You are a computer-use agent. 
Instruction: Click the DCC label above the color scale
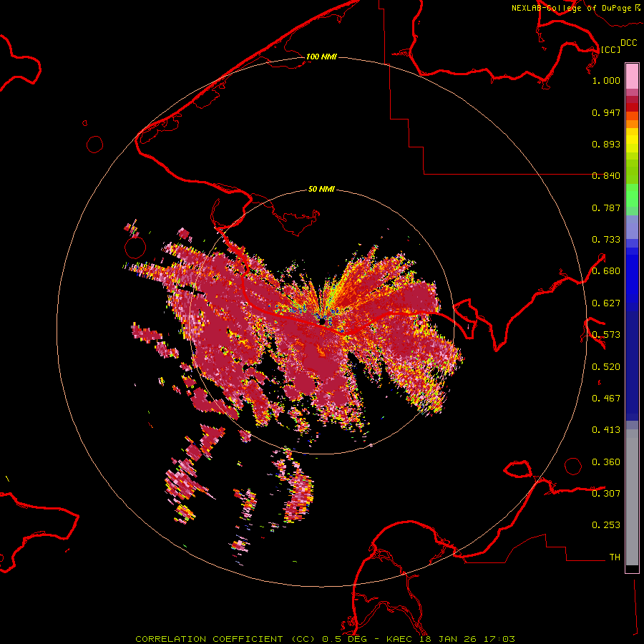click(628, 43)
